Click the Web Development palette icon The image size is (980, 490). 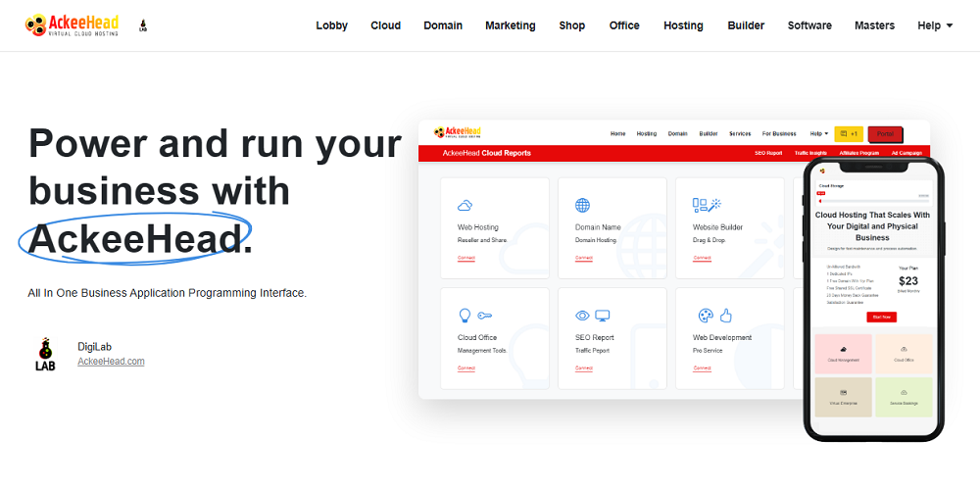705,316
